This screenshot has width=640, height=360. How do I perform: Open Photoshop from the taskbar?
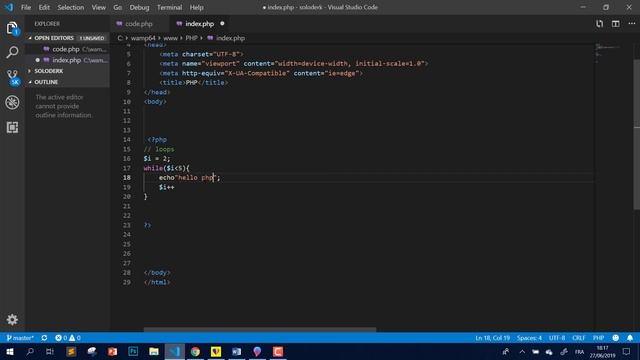tap(133, 351)
